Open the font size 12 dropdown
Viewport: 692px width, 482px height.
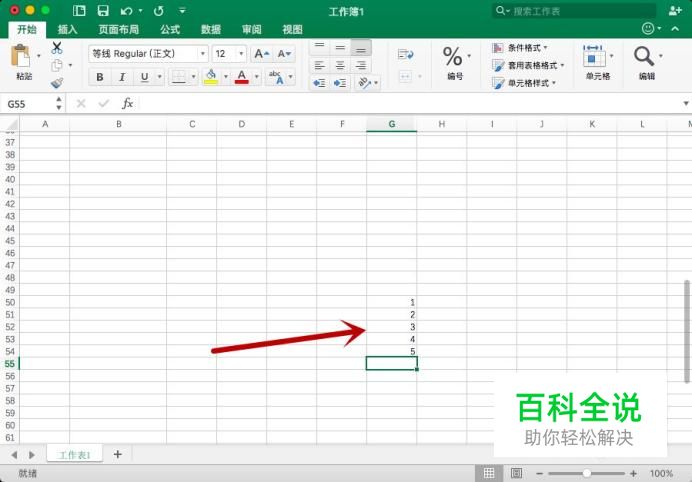pyautogui.click(x=241, y=54)
